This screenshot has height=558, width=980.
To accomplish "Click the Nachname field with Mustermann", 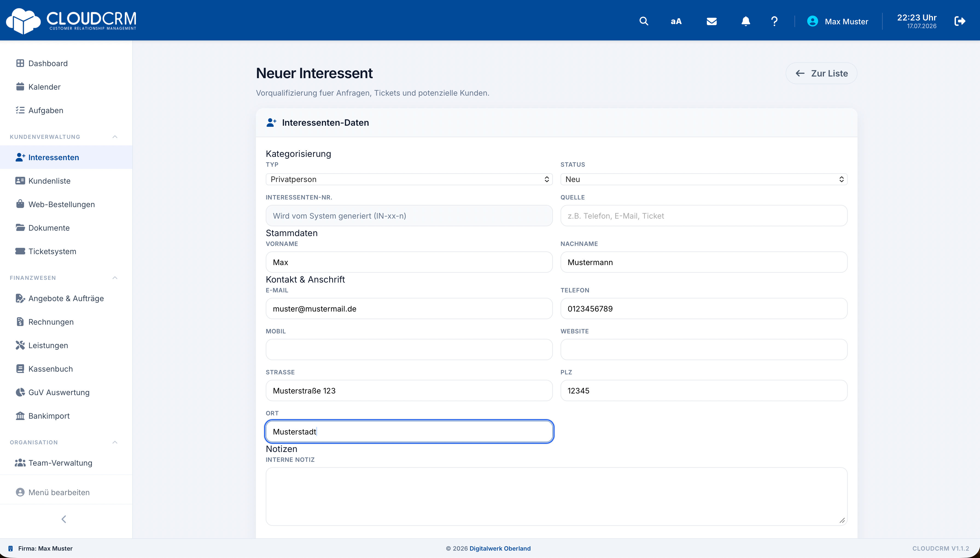I will pyautogui.click(x=704, y=262).
